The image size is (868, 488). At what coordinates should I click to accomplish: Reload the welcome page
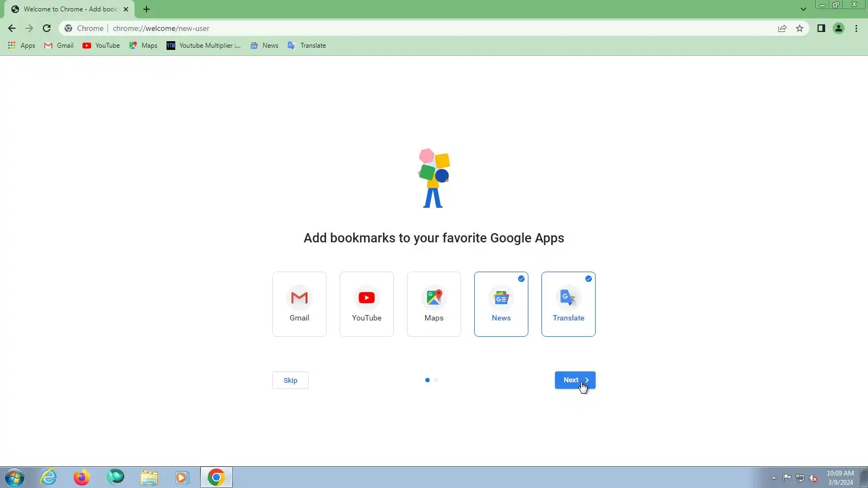[x=47, y=28]
